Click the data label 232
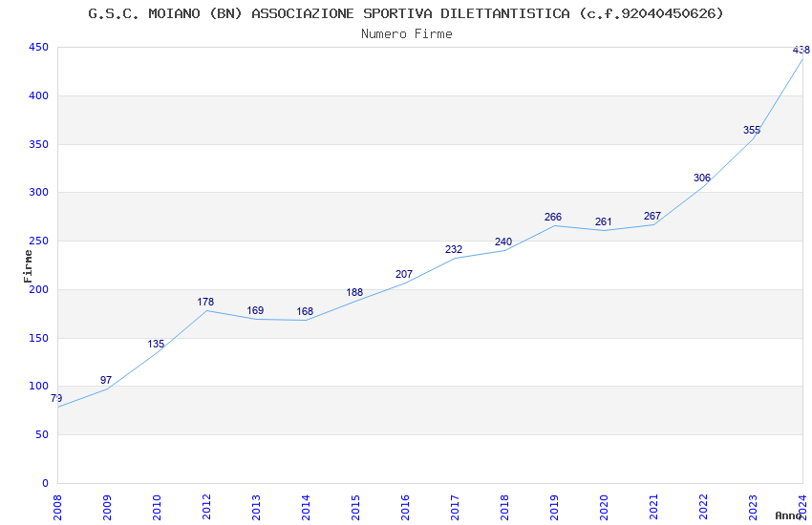Screen dimensions: 812x525 (454, 249)
